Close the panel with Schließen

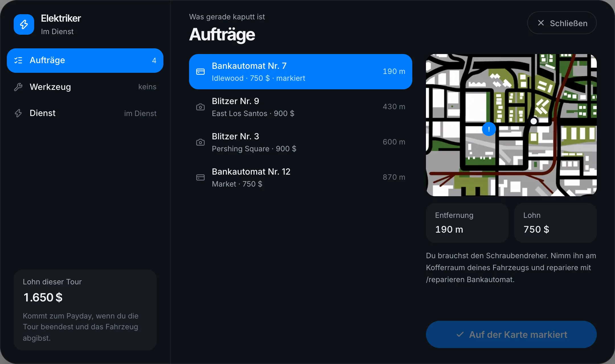click(x=562, y=23)
